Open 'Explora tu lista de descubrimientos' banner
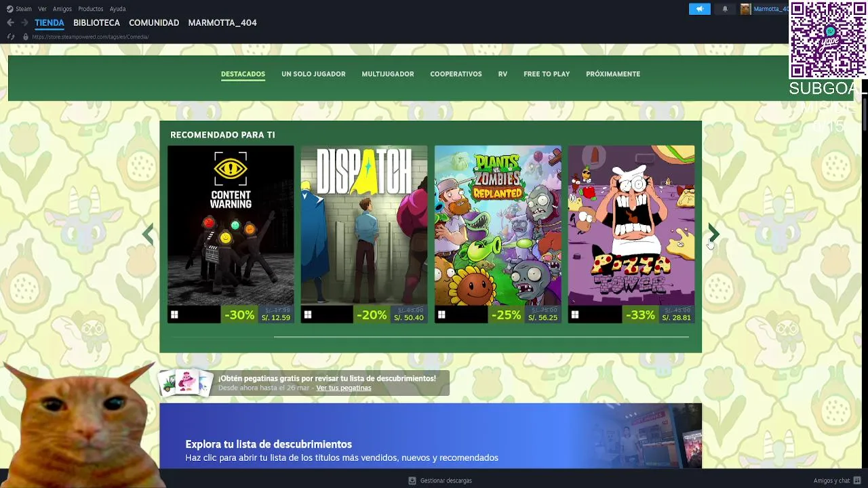868x488 pixels. click(x=431, y=436)
